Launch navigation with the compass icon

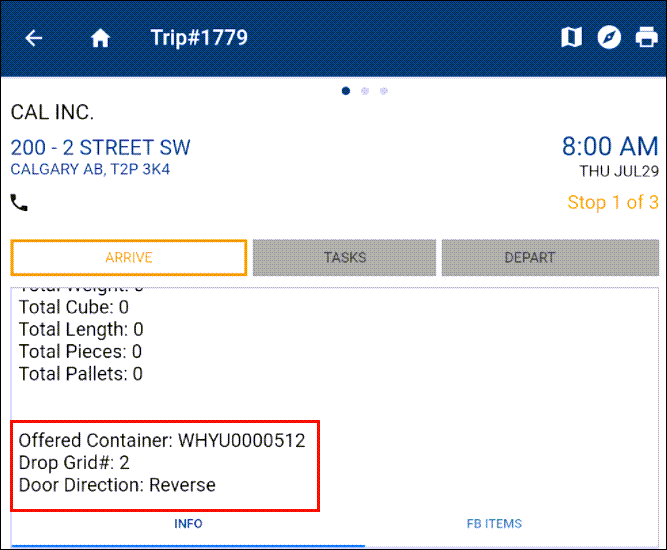609,37
